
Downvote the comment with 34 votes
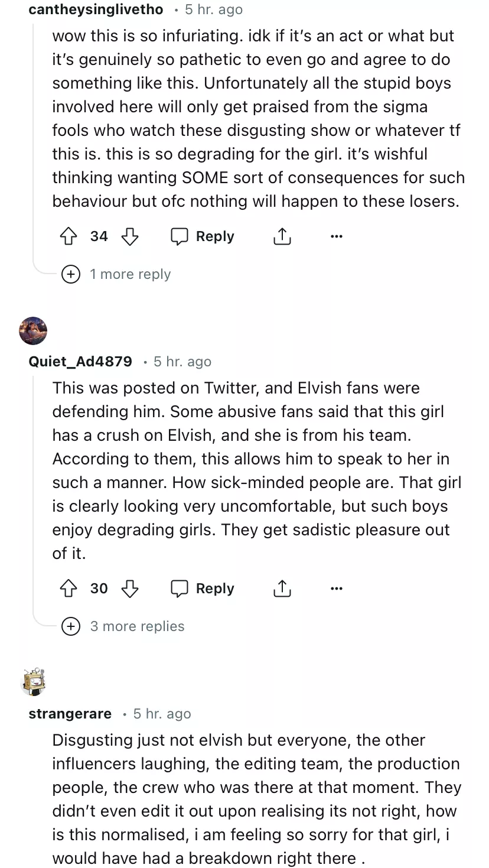(129, 237)
